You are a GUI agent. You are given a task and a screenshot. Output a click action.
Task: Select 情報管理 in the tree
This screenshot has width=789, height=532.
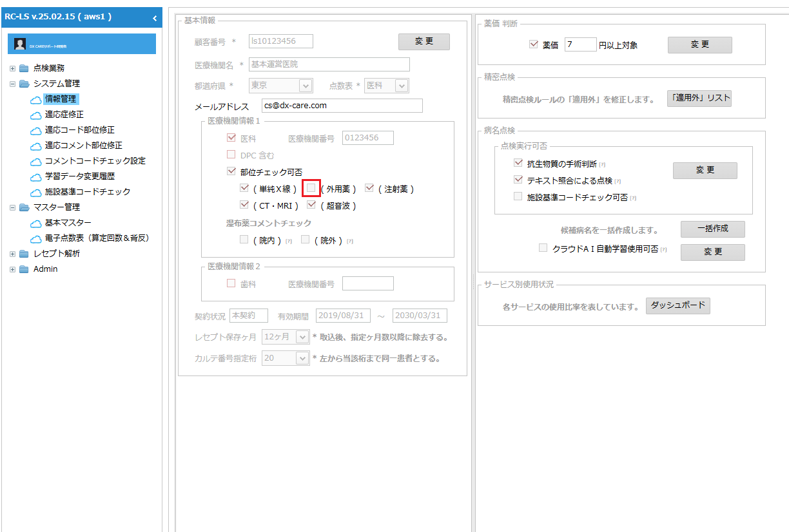61,99
